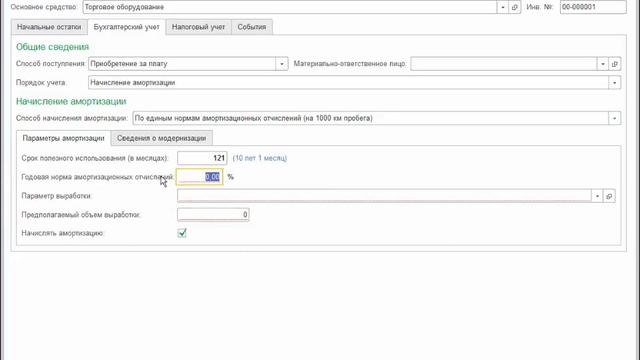Toggle Начислять амортизацию checkbox
The image size is (640, 360).
pos(182,233)
